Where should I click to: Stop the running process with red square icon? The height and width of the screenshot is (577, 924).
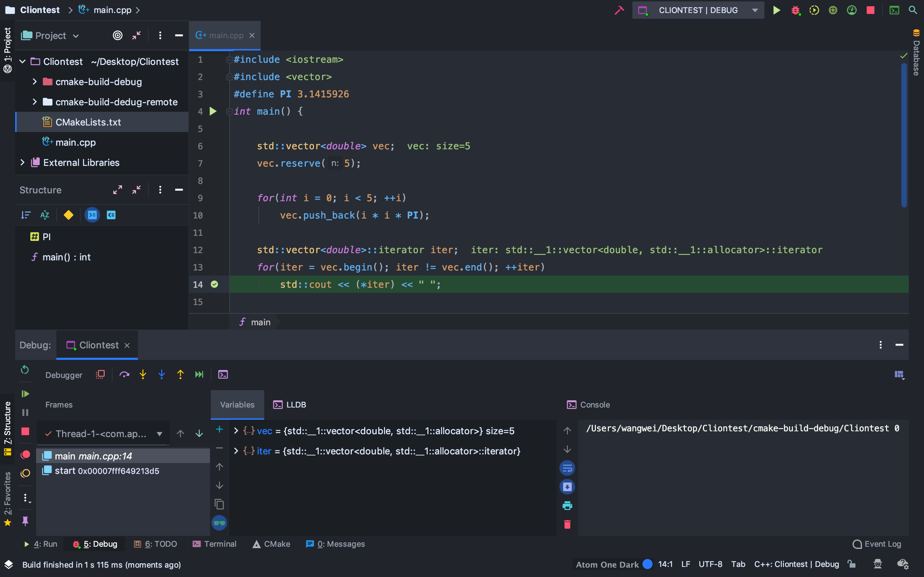tap(871, 10)
